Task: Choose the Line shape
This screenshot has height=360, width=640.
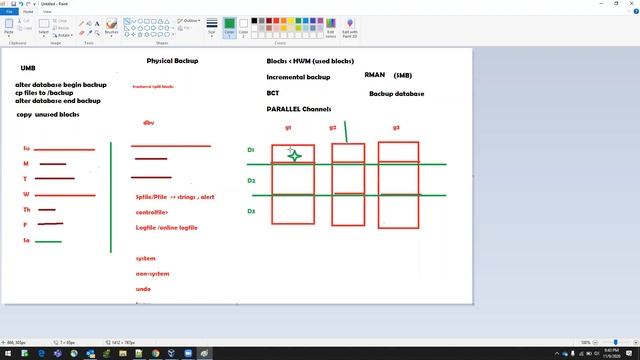Action: [x=127, y=21]
